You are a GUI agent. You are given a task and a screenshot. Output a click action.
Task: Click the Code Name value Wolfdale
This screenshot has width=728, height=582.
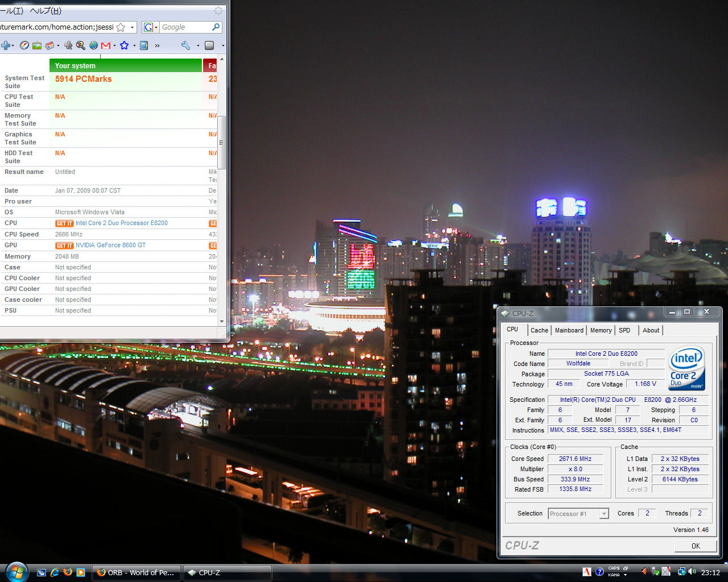click(x=578, y=364)
